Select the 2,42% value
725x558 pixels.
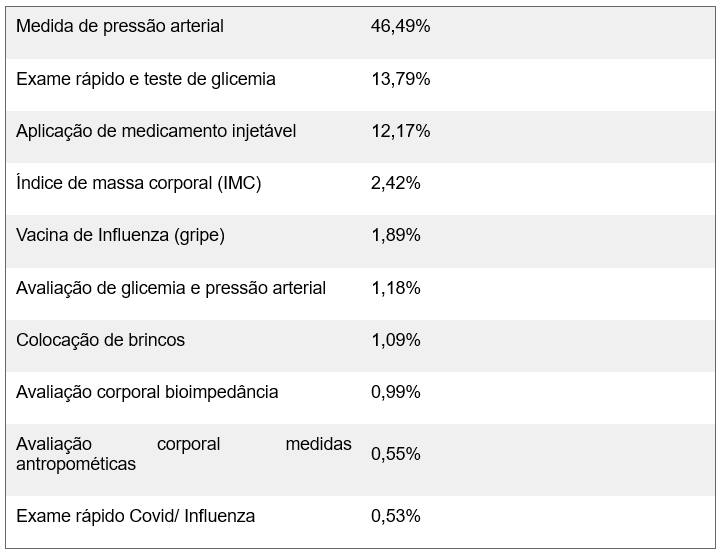coord(395,183)
